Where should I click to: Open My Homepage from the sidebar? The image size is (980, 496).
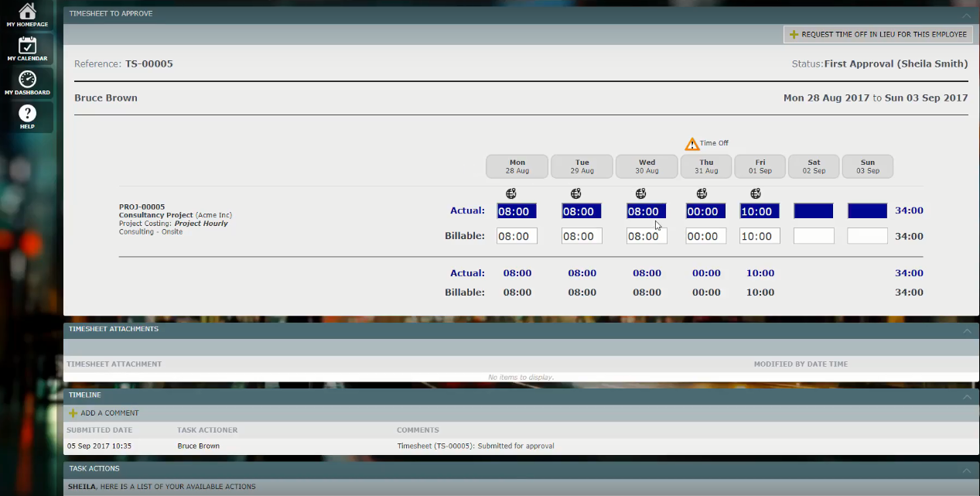(27, 15)
